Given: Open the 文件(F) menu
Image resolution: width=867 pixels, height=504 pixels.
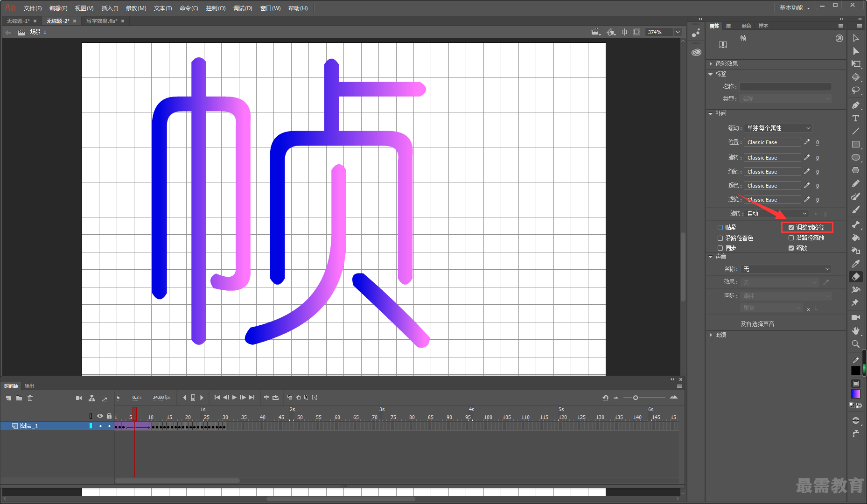Looking at the screenshot, I should point(33,8).
